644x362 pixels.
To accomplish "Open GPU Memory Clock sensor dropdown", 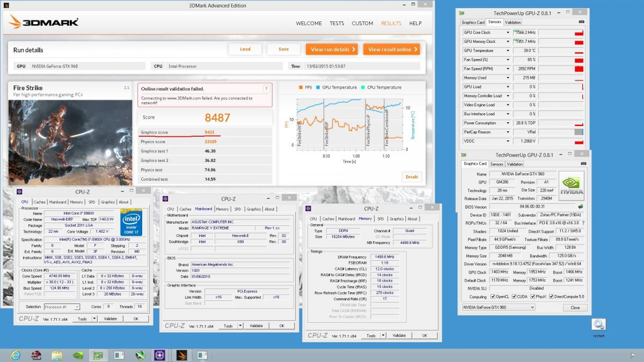I will point(508,41).
